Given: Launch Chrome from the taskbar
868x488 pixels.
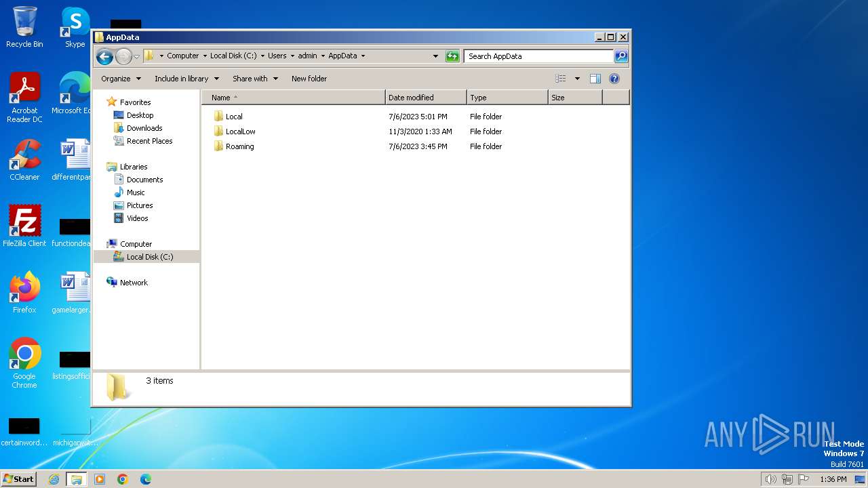Looking at the screenshot, I should click(x=123, y=479).
